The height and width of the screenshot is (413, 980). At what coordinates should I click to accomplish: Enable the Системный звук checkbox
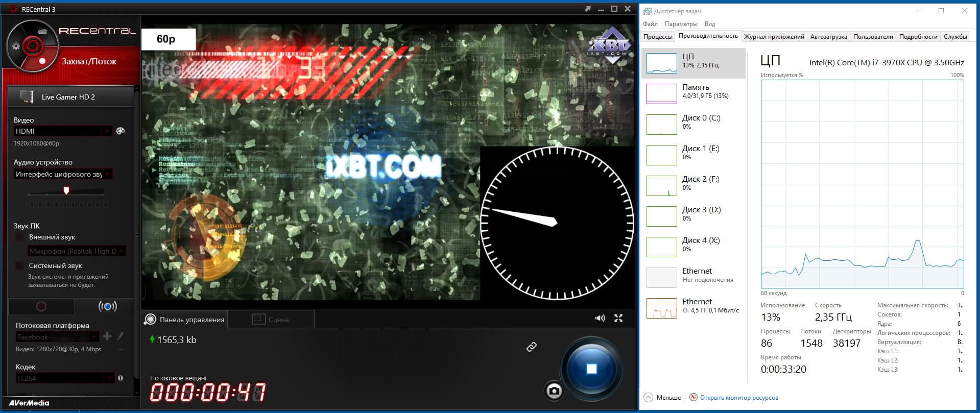click(19, 265)
